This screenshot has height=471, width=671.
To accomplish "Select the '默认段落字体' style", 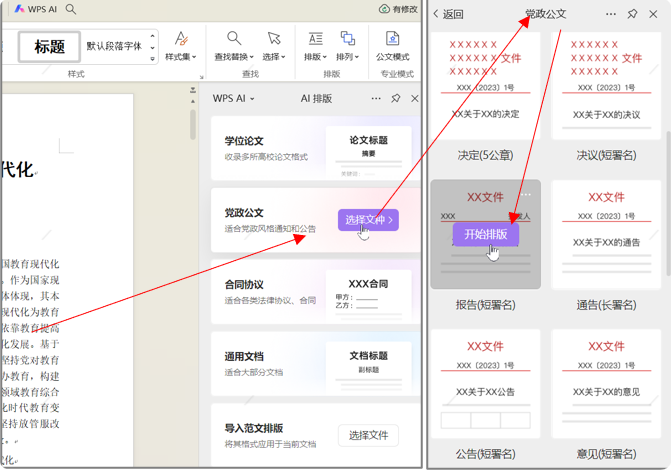I will point(114,46).
